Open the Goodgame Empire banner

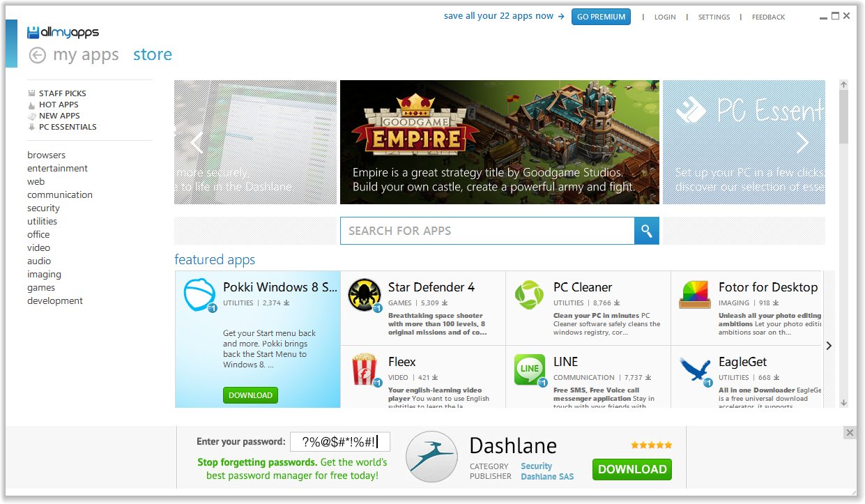coord(499,142)
